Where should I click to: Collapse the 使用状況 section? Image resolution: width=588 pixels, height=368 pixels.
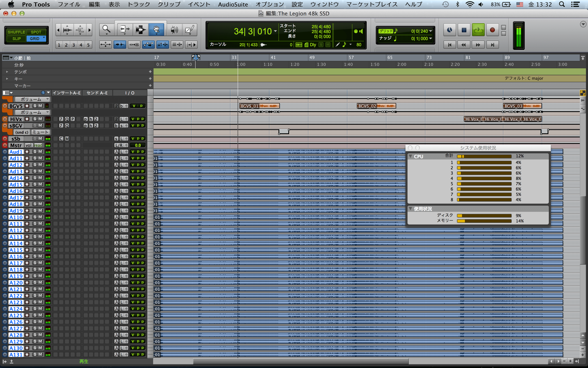coord(410,209)
